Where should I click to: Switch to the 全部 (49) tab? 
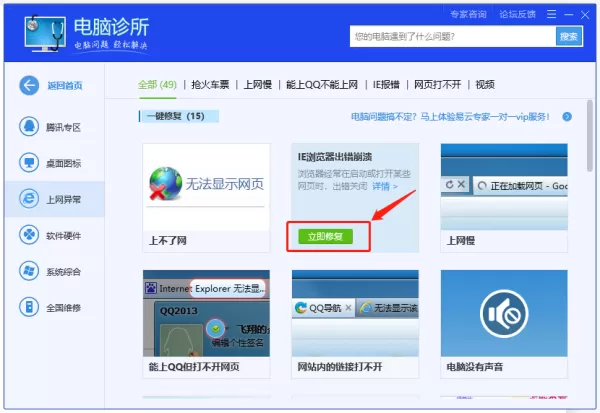pos(157,85)
